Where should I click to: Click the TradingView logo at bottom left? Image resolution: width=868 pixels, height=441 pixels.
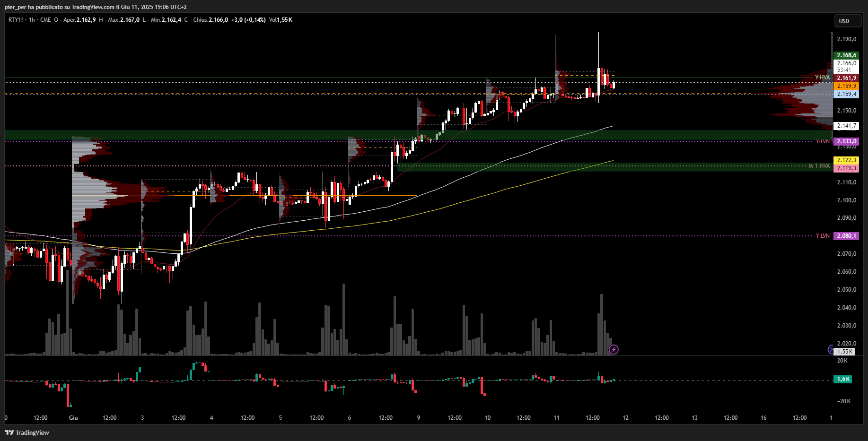point(27,432)
